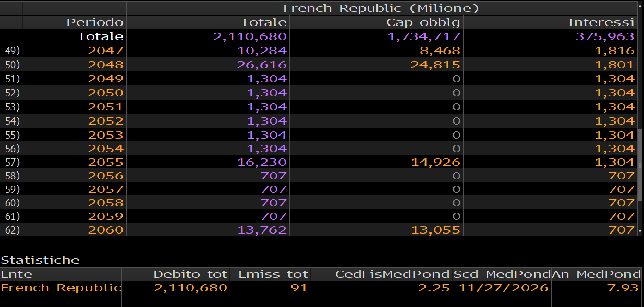The image size is (644, 307).
Task: Select the 2060 period cell
Action: click(106, 230)
